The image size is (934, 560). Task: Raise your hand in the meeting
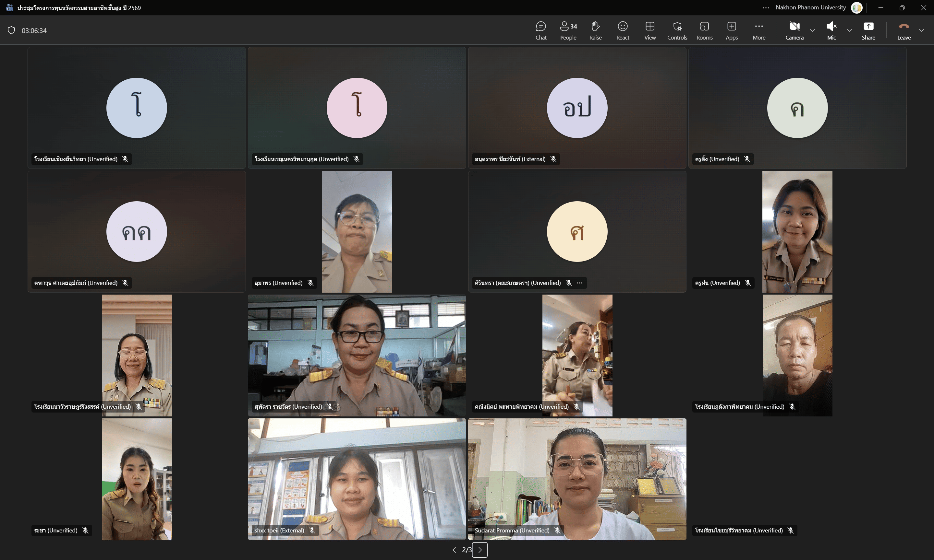point(595,30)
